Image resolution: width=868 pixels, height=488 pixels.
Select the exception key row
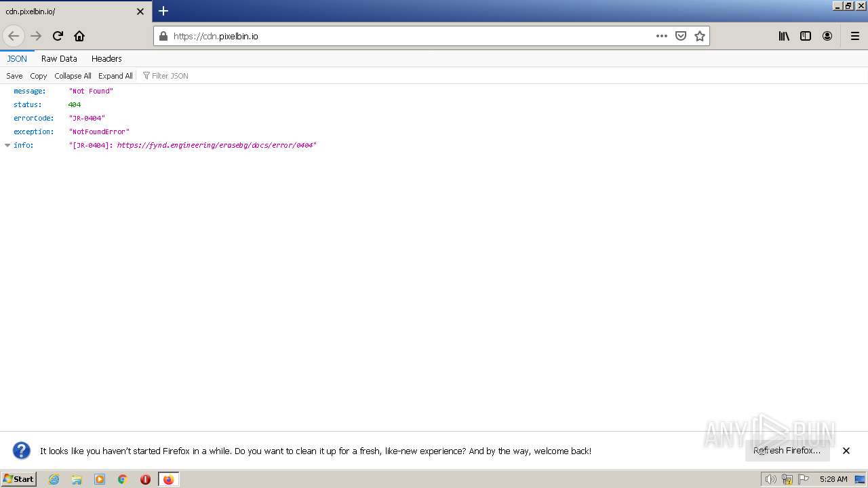434,131
